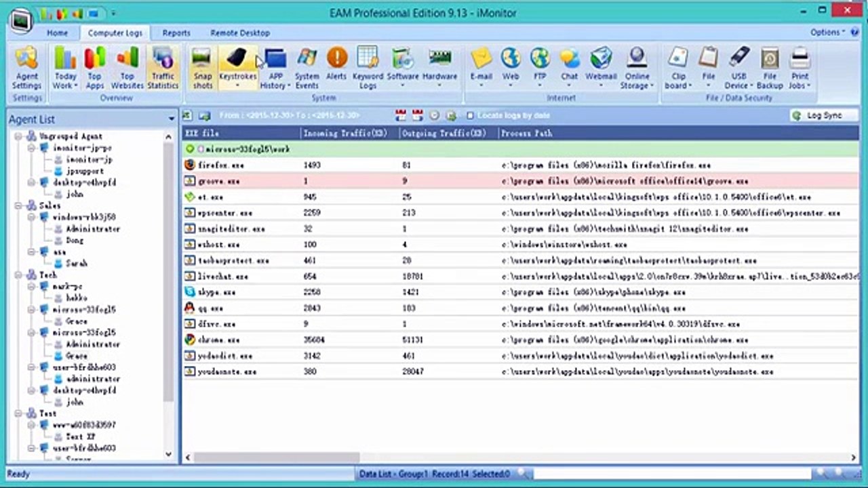Click the Log Sync button
The width and height of the screenshot is (868, 488).
coord(824,116)
